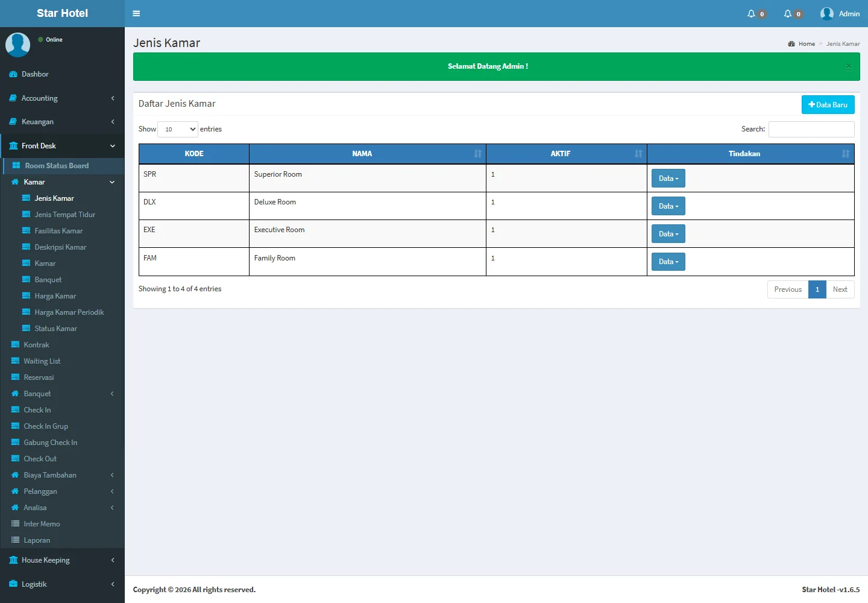Screen dimensions: 868x603
Task: Focus the table Search field
Action: [811, 129]
